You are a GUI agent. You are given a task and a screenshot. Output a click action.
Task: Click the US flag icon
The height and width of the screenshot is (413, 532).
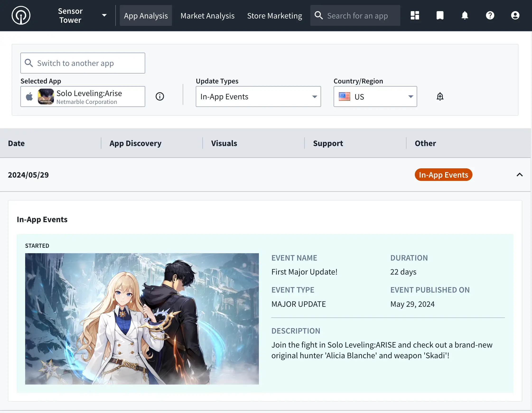click(345, 97)
